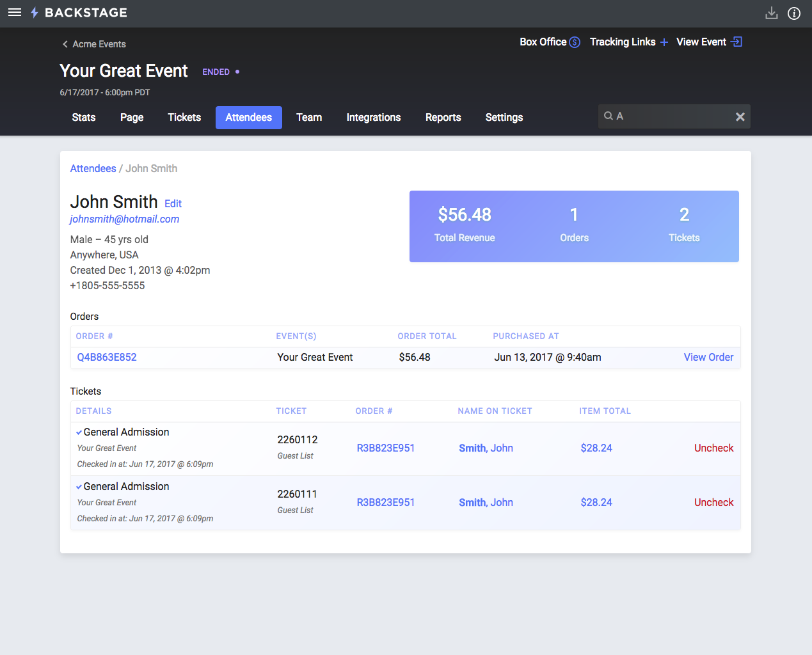
Task: Click the Box Office dollar icon
Action: point(575,42)
